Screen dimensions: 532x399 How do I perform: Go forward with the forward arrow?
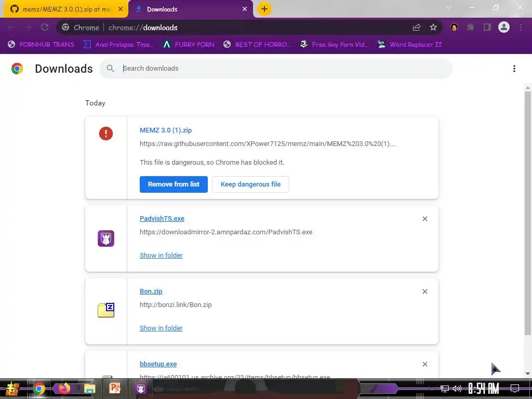28,28
